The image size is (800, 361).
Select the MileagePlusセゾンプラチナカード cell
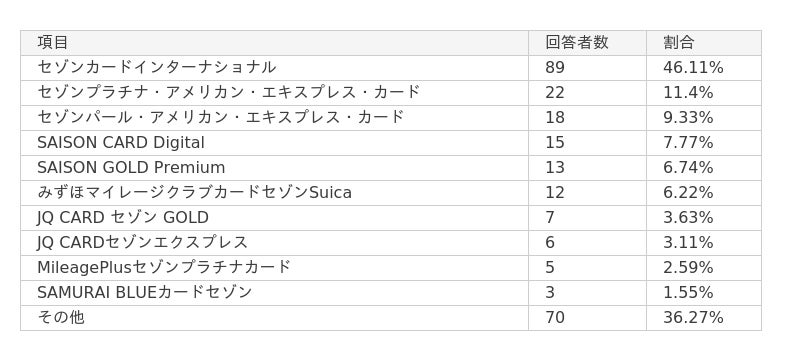(274, 268)
